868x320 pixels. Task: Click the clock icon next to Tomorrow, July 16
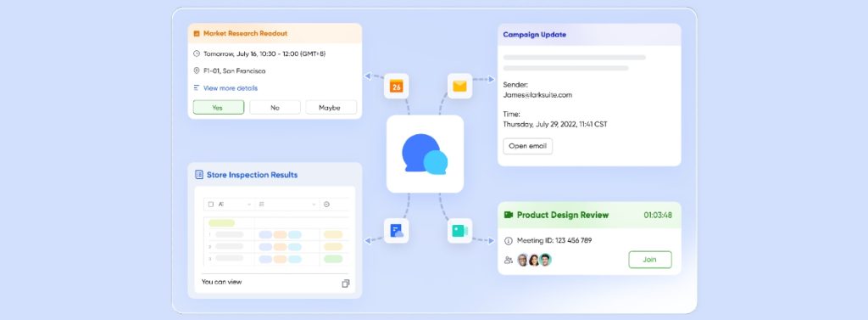(197, 53)
